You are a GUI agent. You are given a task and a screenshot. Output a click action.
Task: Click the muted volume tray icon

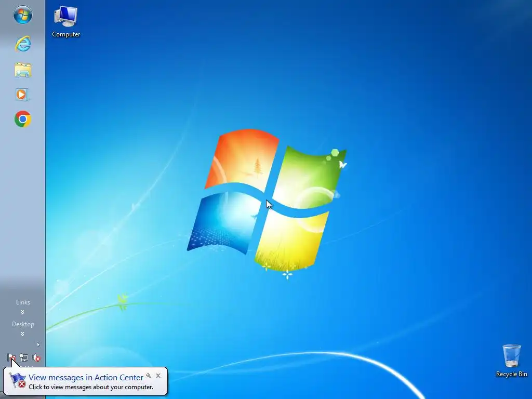[x=36, y=357]
